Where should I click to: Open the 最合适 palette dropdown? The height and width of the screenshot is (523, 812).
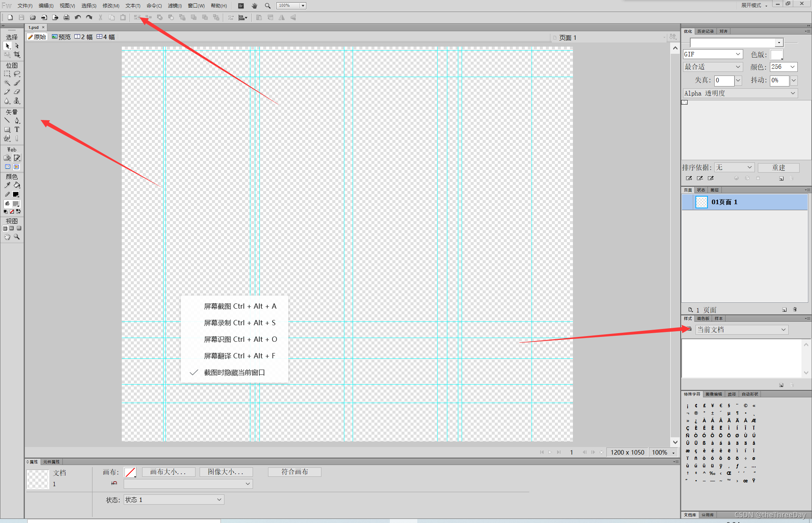coord(713,67)
